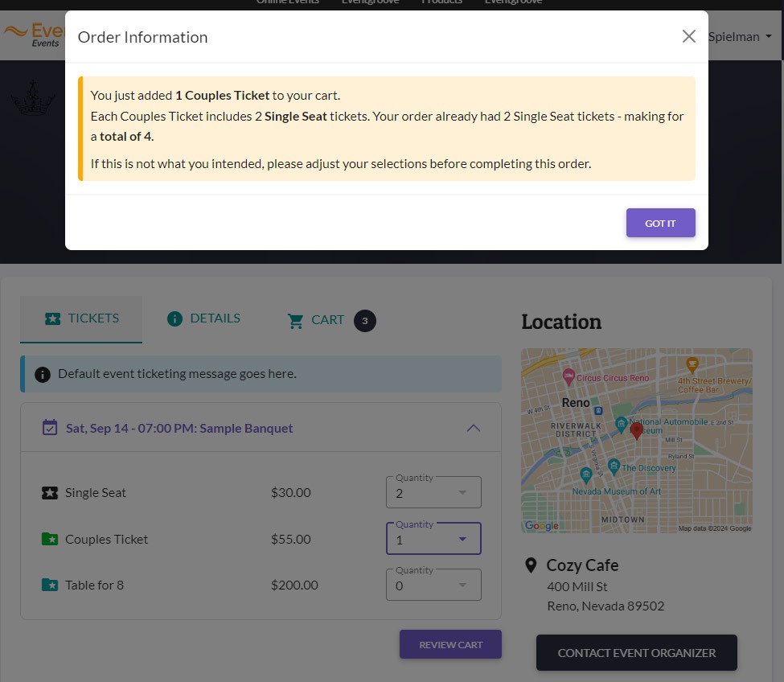Screen dimensions: 784x682
Task: Open the CART tab
Action: [x=331, y=320]
